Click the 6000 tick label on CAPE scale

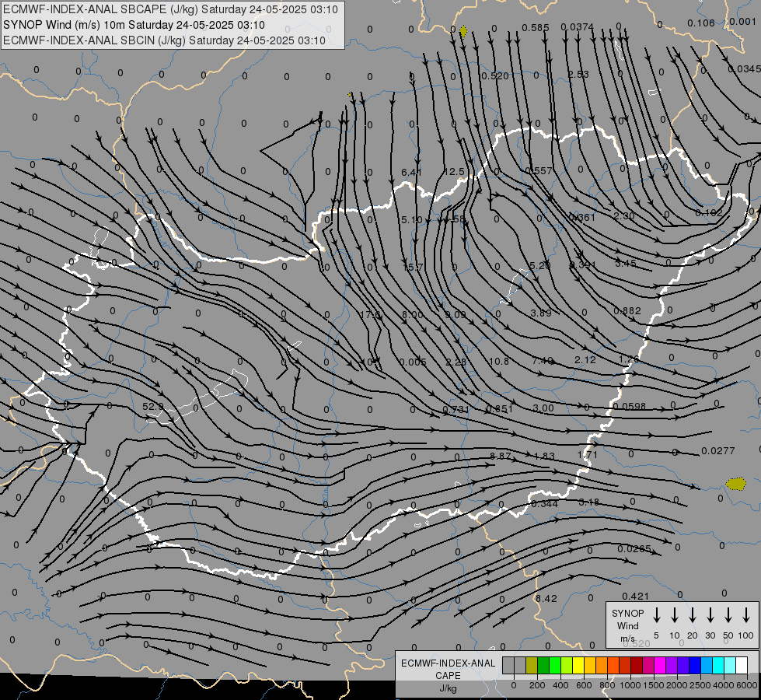coord(746,685)
